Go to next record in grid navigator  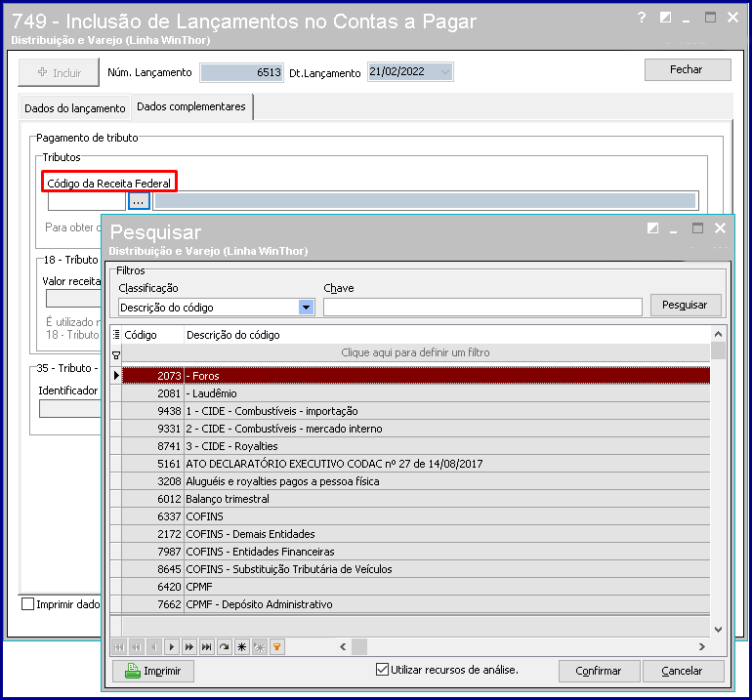click(x=172, y=646)
